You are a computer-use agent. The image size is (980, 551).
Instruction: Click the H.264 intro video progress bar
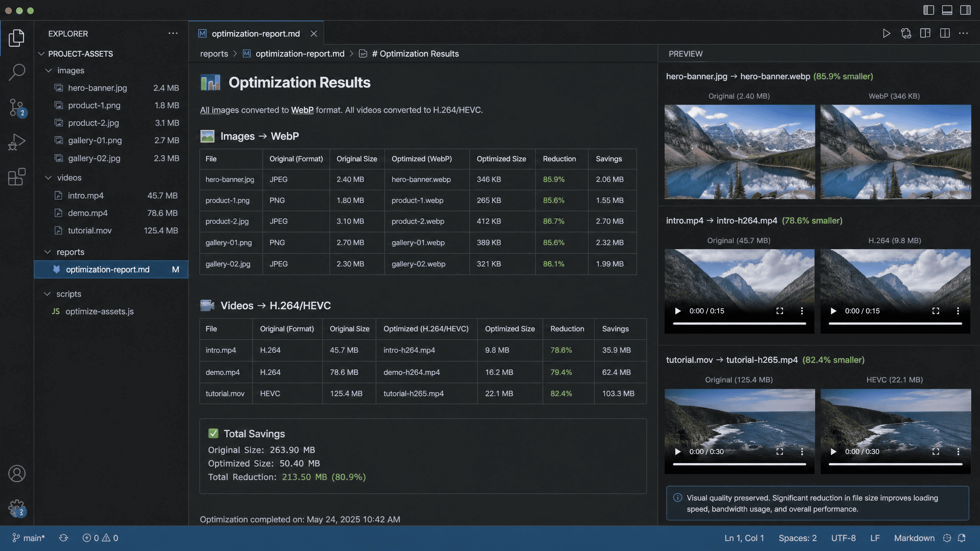click(x=895, y=324)
